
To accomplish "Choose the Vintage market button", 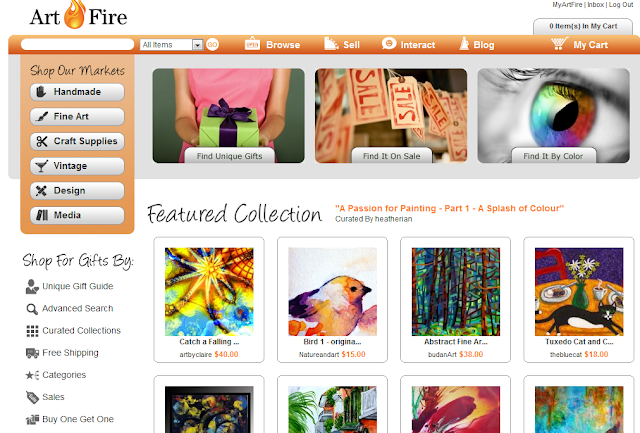I will 77,166.
